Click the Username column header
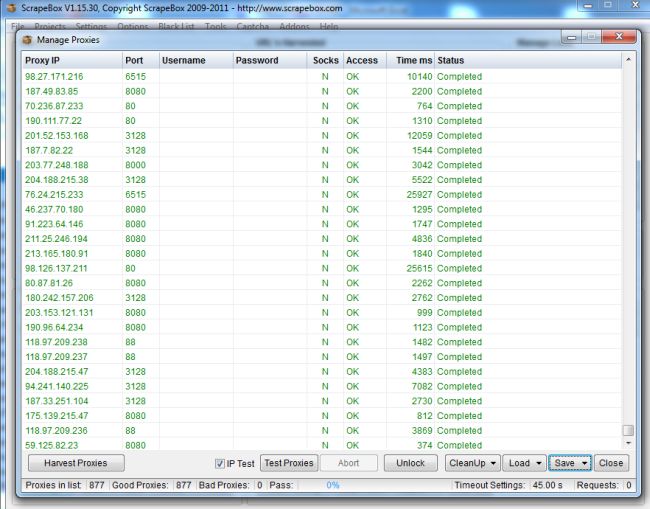This screenshot has width=650, height=509. point(196,61)
